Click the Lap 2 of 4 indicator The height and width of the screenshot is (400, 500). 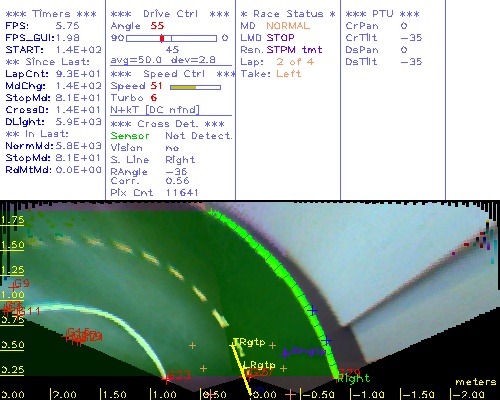(x=295, y=62)
